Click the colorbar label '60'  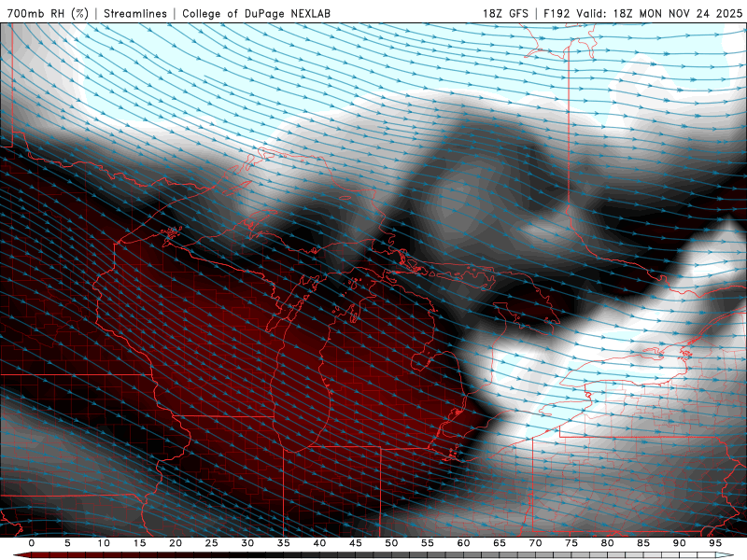pos(463,543)
